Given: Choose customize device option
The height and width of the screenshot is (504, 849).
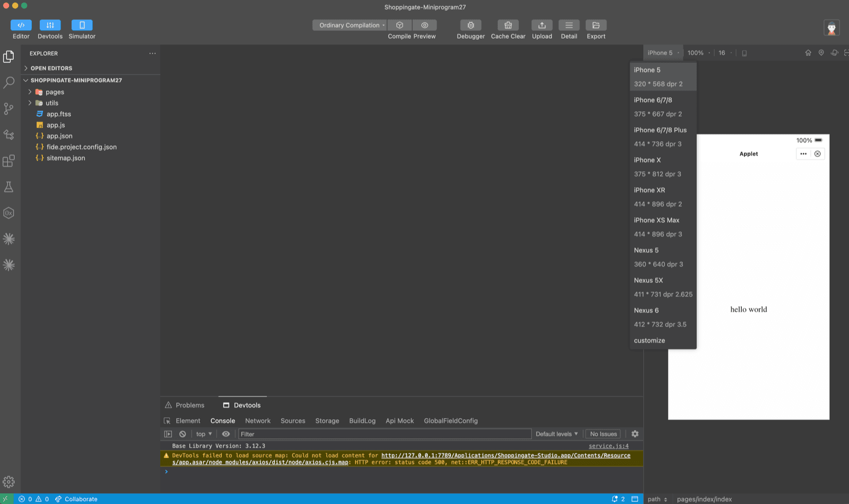Looking at the screenshot, I should [663, 341].
